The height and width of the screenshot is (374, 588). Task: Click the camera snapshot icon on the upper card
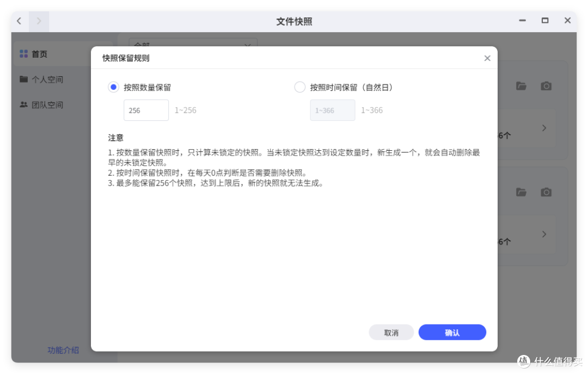click(x=546, y=86)
